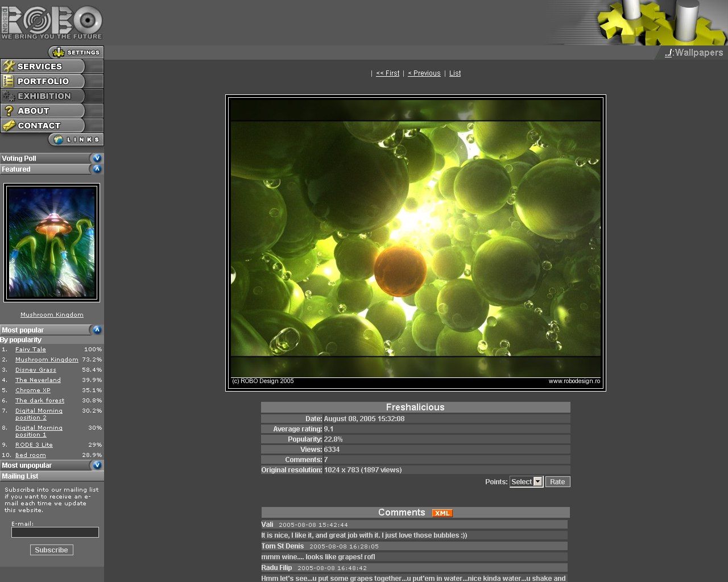
Task: Click the orange XML feed icon
Action: coord(442,513)
